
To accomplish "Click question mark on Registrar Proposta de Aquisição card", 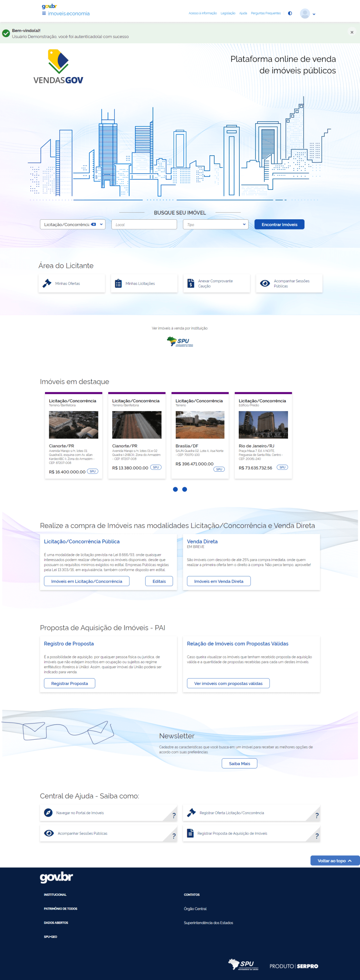I will pyautogui.click(x=317, y=836).
